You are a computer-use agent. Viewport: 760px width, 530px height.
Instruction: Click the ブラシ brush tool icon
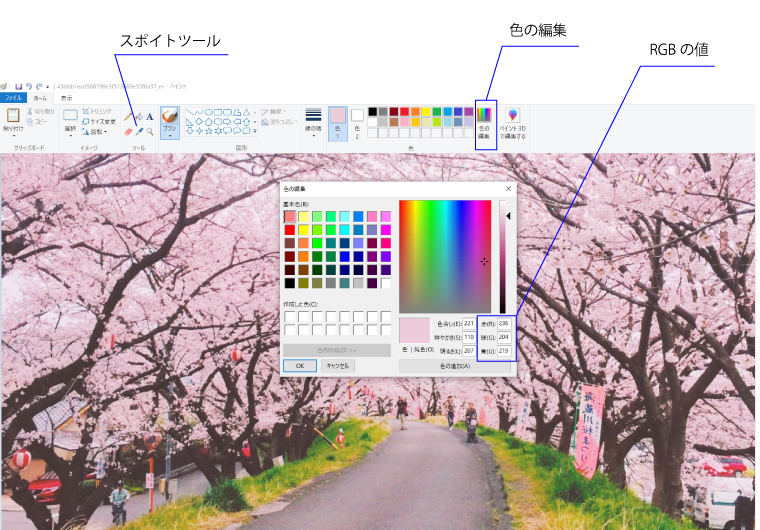pyautogui.click(x=170, y=115)
